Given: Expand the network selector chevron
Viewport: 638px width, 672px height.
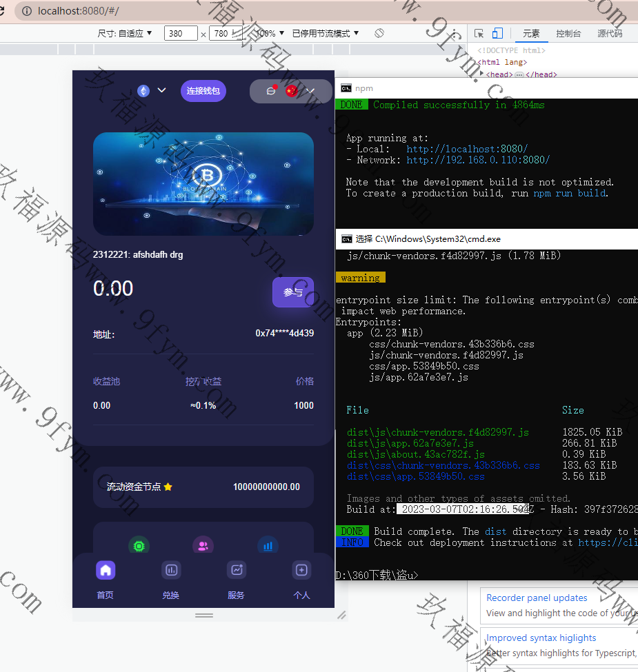Looking at the screenshot, I should 162,90.
